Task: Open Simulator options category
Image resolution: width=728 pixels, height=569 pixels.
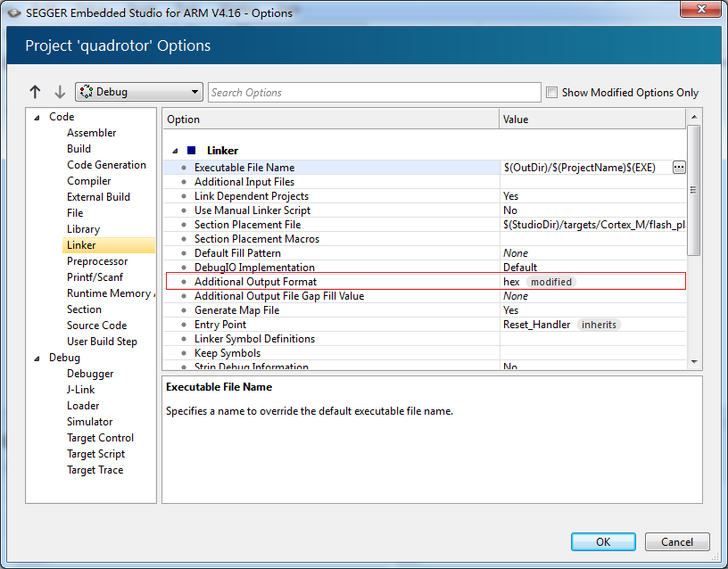Action: pyautogui.click(x=89, y=422)
